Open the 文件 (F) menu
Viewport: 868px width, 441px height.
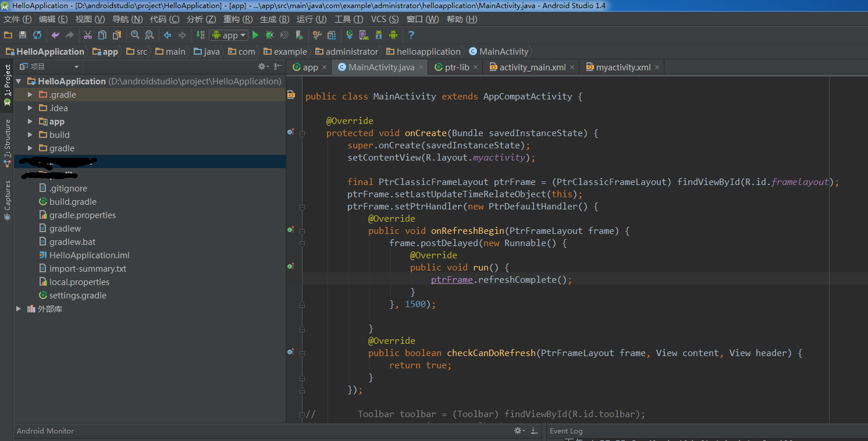pyautogui.click(x=17, y=19)
